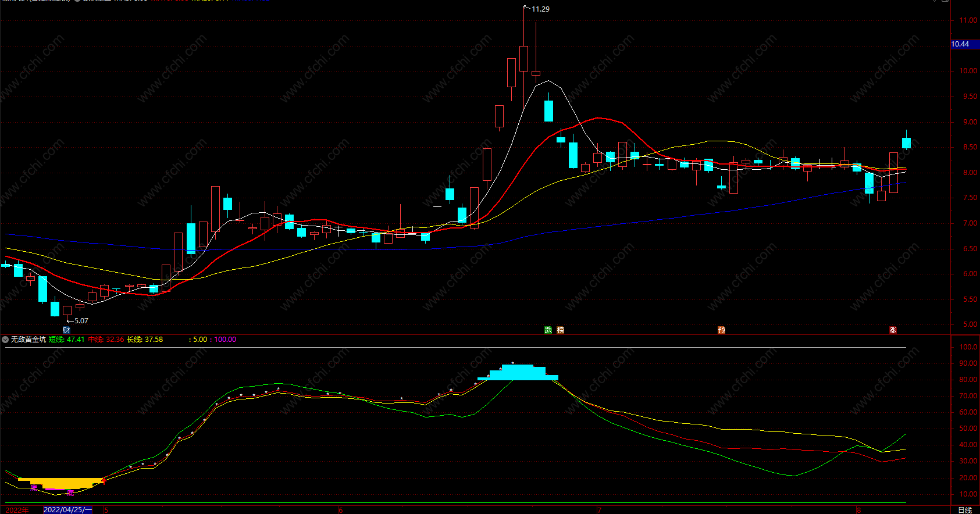Click the 长线: 37.58 value label

(x=145, y=340)
